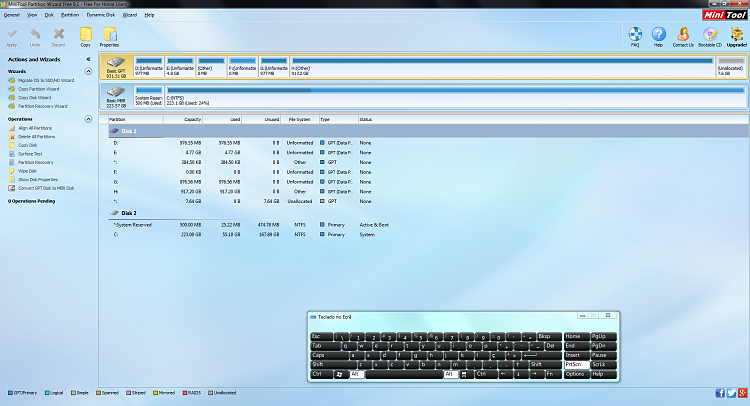Click the Discard X toolbar icon
The height and width of the screenshot is (406, 750).
pos(58,37)
